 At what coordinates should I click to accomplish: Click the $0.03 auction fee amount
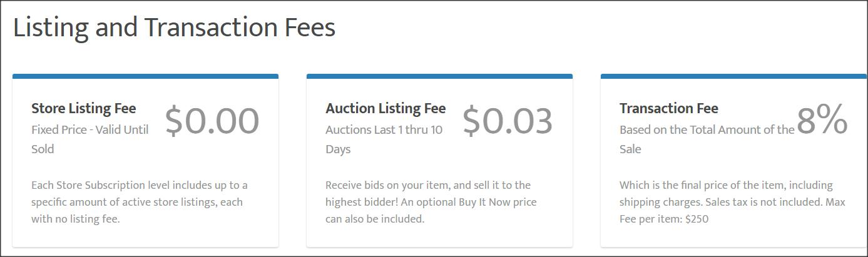pyautogui.click(x=508, y=121)
